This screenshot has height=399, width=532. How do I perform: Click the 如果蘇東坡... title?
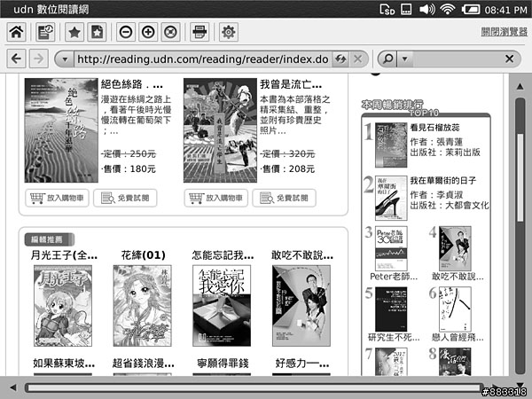pos(64,364)
